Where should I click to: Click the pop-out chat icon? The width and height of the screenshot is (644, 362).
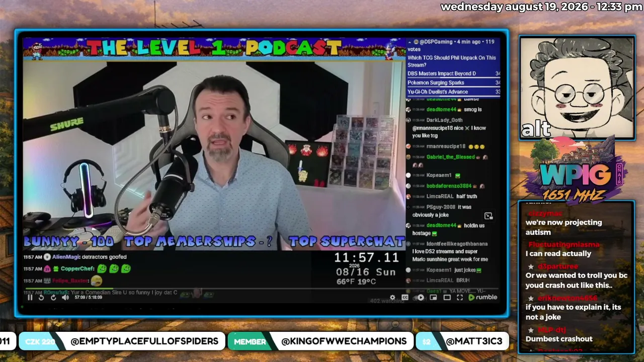488,216
